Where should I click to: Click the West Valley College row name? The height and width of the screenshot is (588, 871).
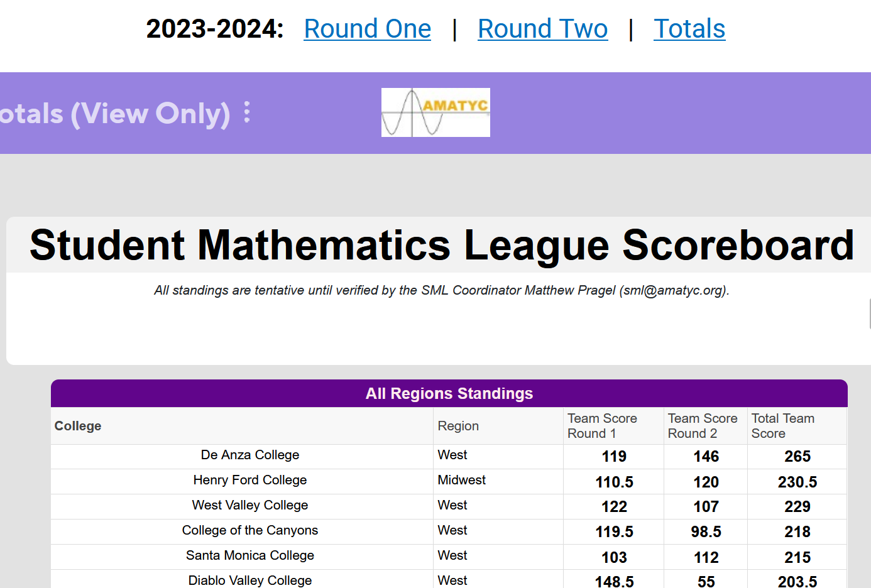(249, 506)
